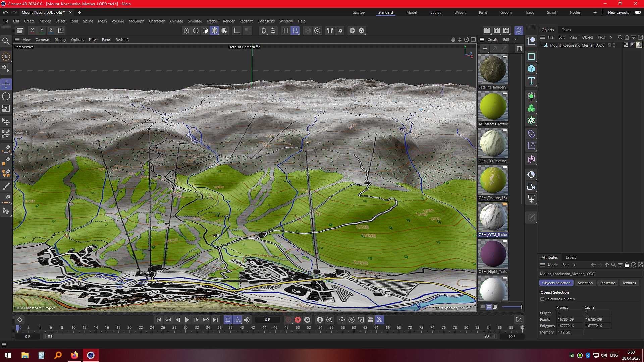Click the Camera object icon

tap(531, 187)
